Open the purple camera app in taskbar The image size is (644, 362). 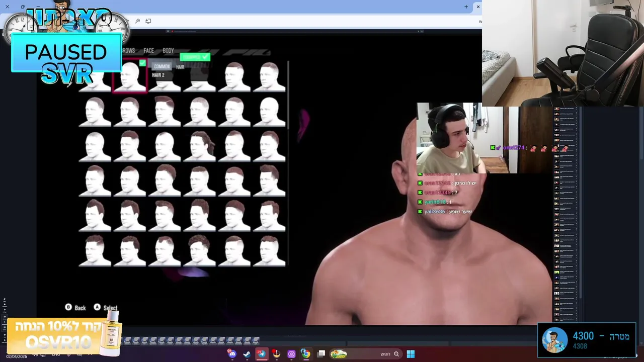[291, 354]
